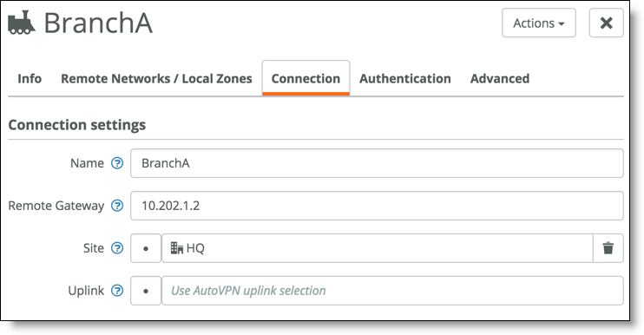Image resolution: width=644 pixels, height=335 pixels.
Task: Toggle the dot selector beside Uplink field
Action: coord(146,291)
